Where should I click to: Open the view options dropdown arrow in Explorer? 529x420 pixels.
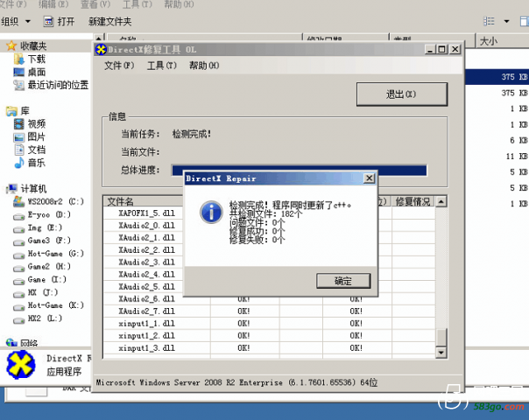[506, 21]
